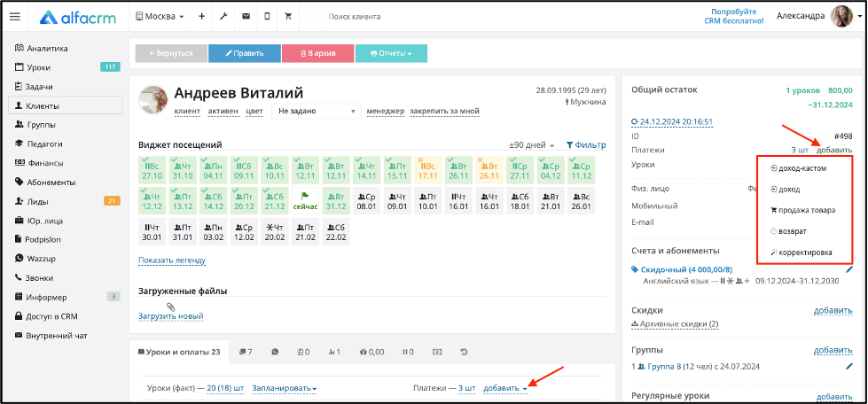Viewport: 868px width, 404px height.
Task: Click the сейчас flag marker
Action: click(x=305, y=201)
